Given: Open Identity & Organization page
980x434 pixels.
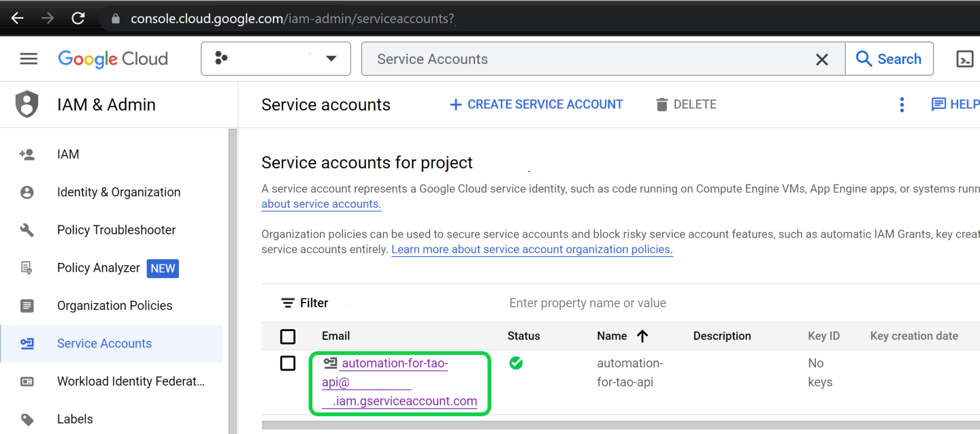Looking at the screenshot, I should pyautogui.click(x=118, y=192).
